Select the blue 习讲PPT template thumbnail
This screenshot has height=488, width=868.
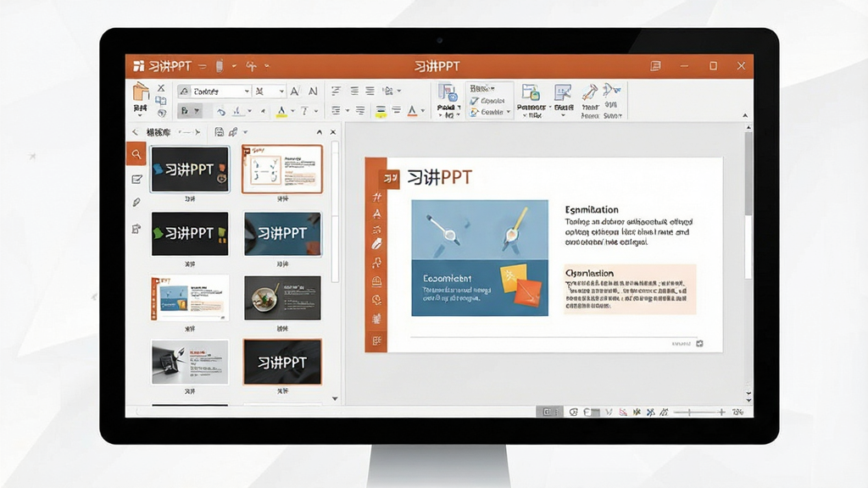[x=282, y=234]
